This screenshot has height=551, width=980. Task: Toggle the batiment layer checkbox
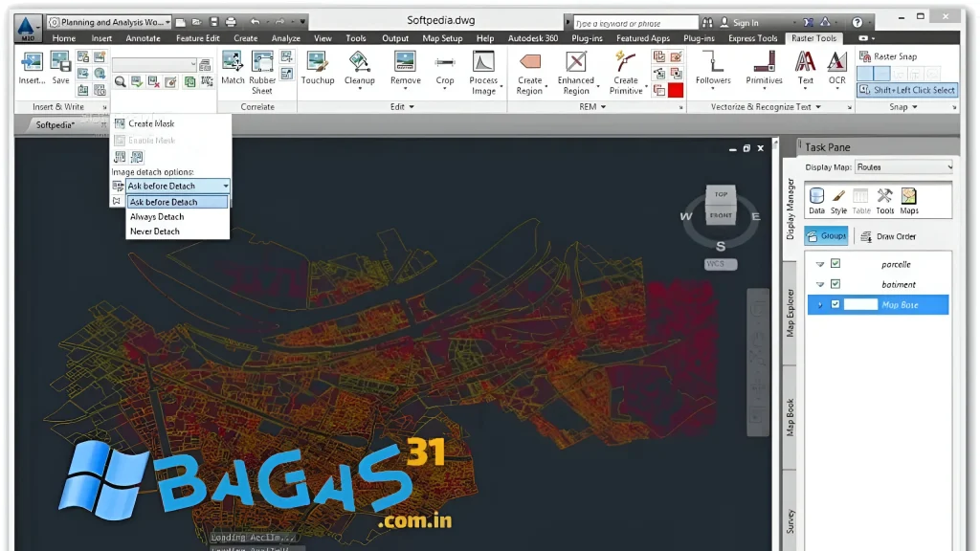[x=835, y=283]
